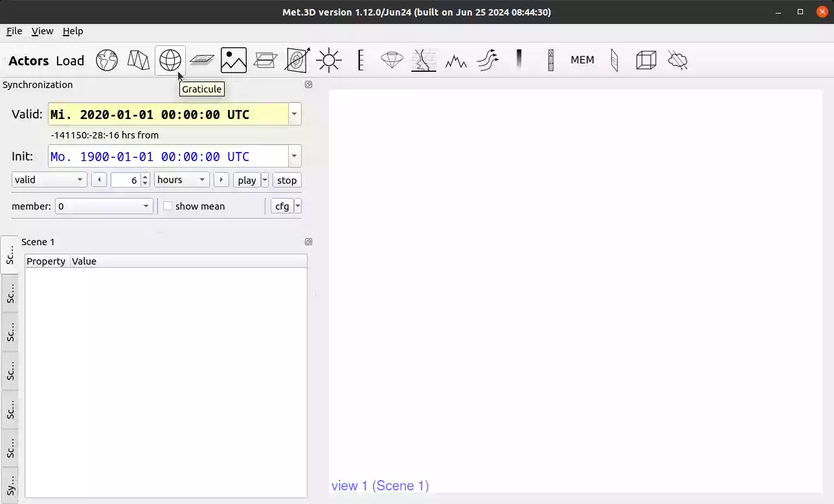The height and width of the screenshot is (504, 834).
Task: Open the valid time-mode combo box
Action: click(x=49, y=180)
